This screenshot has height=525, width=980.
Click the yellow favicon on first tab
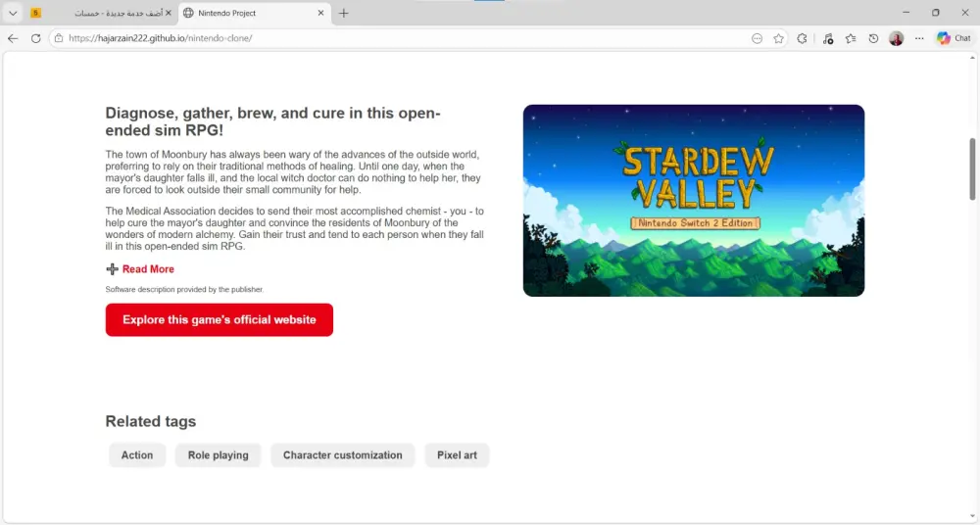(35, 13)
